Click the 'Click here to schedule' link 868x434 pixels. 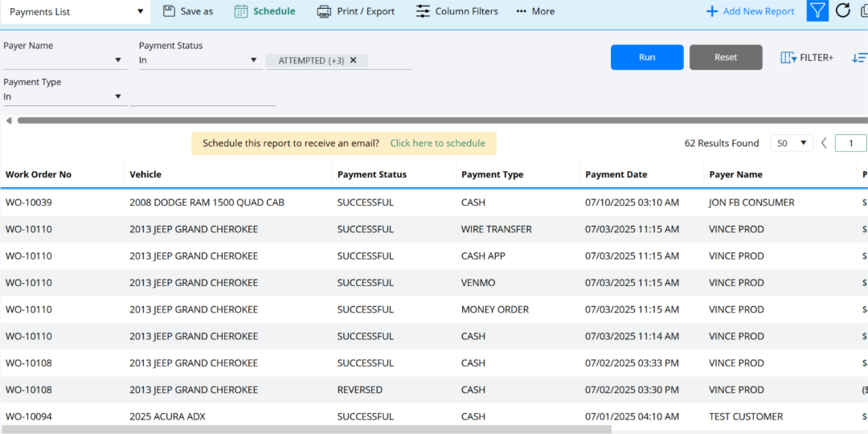tap(437, 143)
